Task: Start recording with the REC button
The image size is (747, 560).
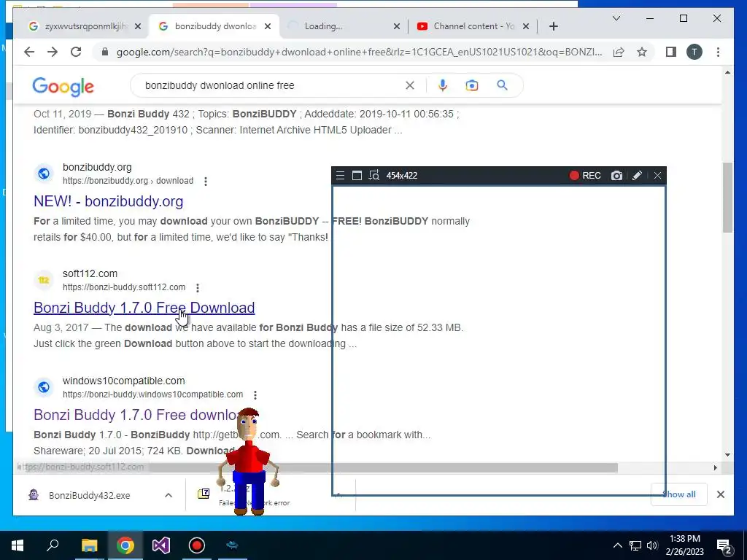Action: [x=585, y=175]
